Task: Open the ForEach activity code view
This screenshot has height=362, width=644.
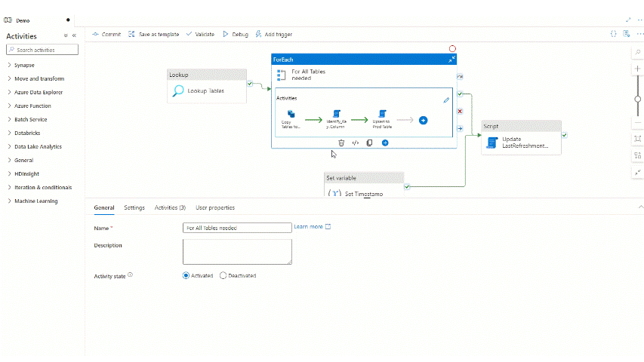Action: point(356,143)
